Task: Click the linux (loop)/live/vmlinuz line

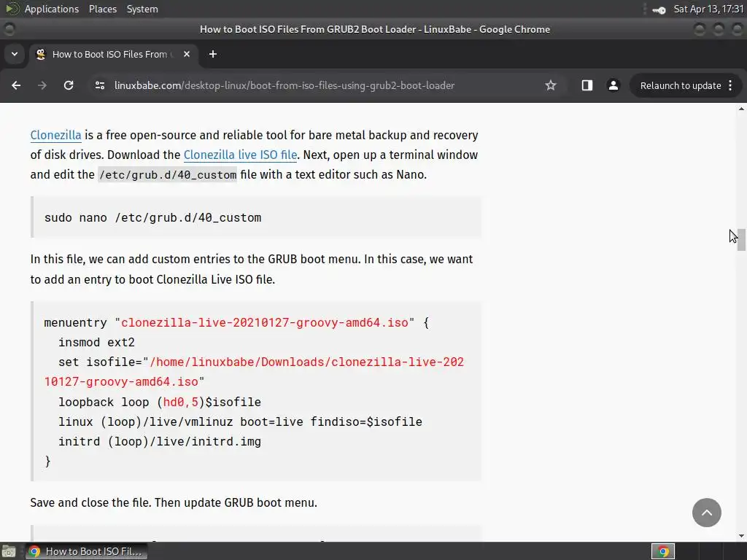Action: [x=240, y=422]
